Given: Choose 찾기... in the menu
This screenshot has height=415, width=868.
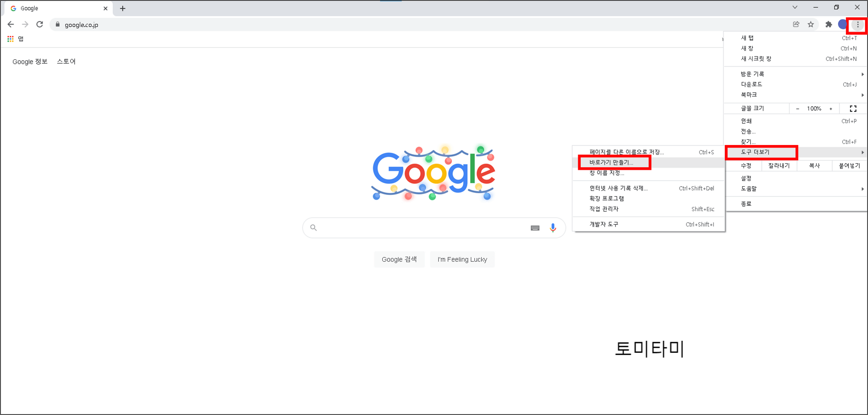Looking at the screenshot, I should [x=796, y=142].
